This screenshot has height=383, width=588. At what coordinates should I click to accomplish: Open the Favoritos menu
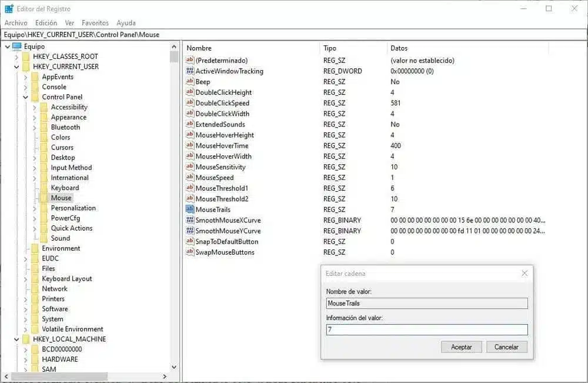pos(95,23)
